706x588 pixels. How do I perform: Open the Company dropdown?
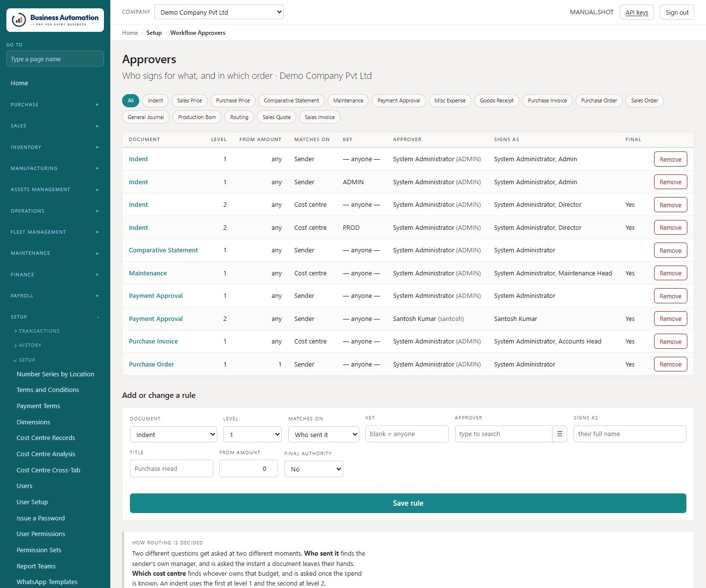219,12
